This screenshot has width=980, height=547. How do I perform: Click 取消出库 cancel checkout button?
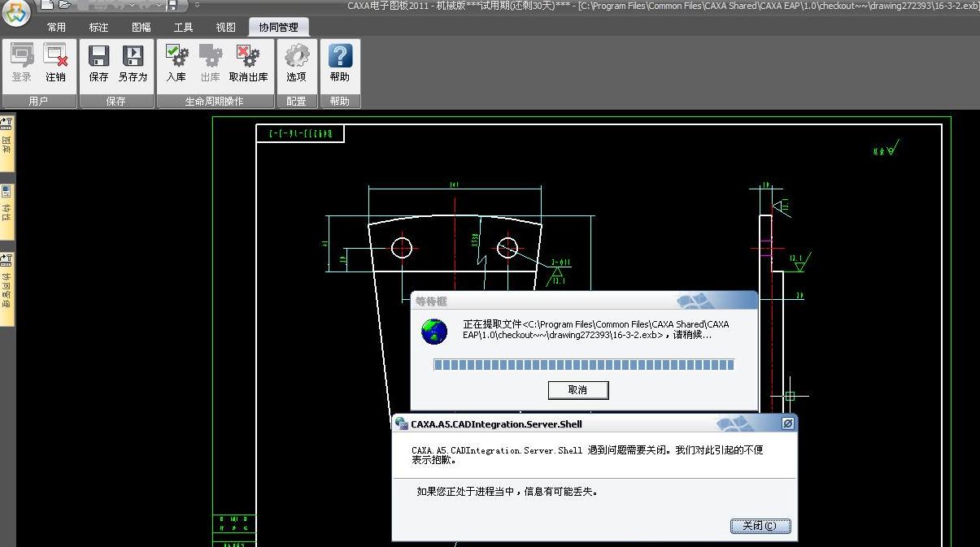(248, 63)
